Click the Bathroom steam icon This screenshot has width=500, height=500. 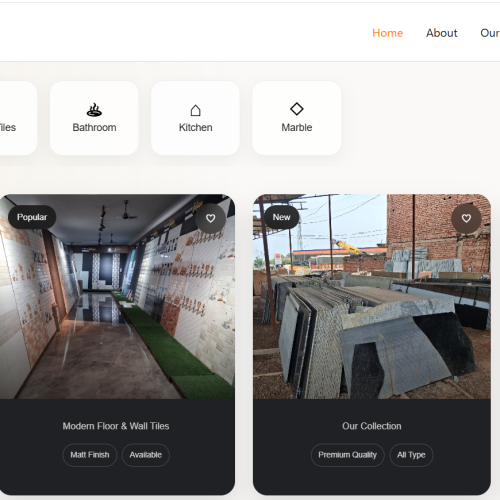94,109
